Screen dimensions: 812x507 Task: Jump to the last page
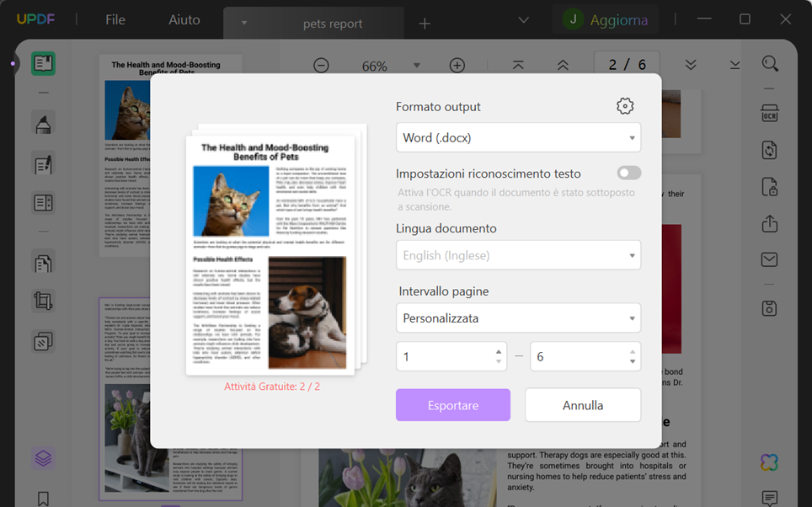pyautogui.click(x=735, y=65)
